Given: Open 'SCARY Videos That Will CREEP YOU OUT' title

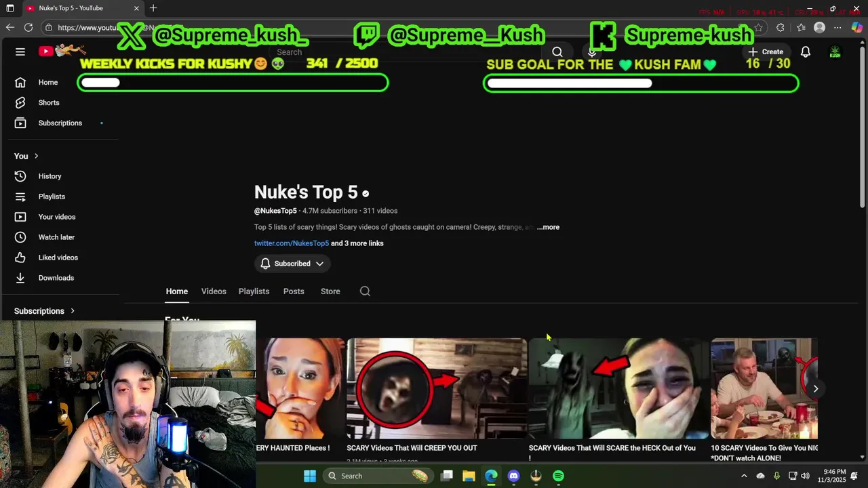Looking at the screenshot, I should 412,448.
